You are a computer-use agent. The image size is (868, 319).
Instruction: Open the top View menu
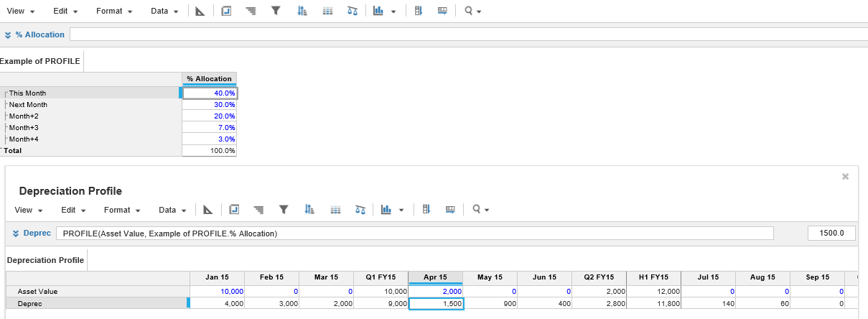pyautogui.click(x=19, y=11)
